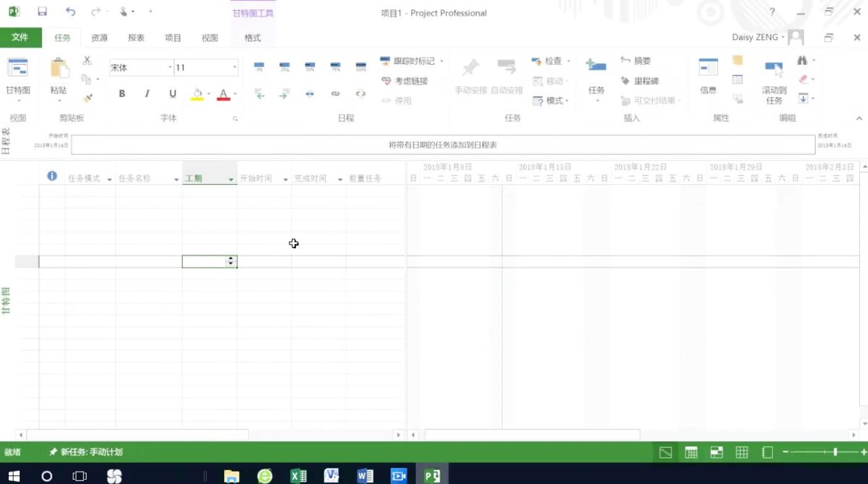Screen dimensions: 868x484
Task: Switch to the 报表 ribbon tab
Action: click(x=136, y=38)
